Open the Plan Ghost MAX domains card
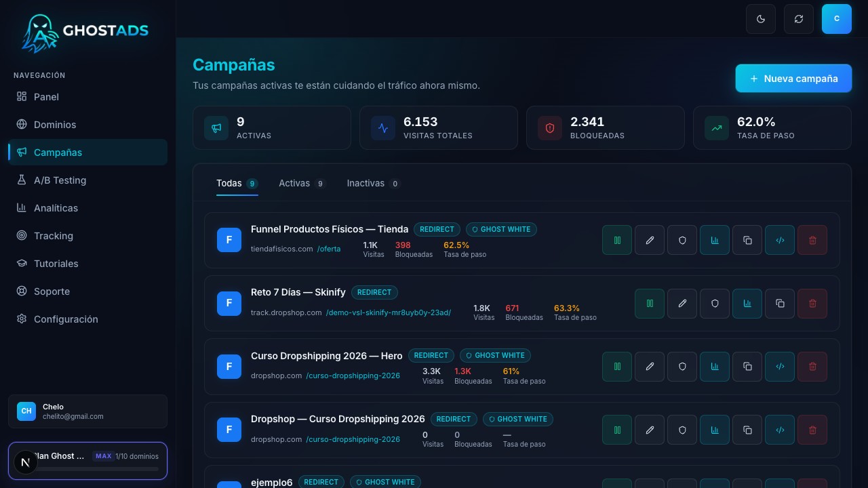Screen dimensions: 868x488 pyautogui.click(x=87, y=461)
